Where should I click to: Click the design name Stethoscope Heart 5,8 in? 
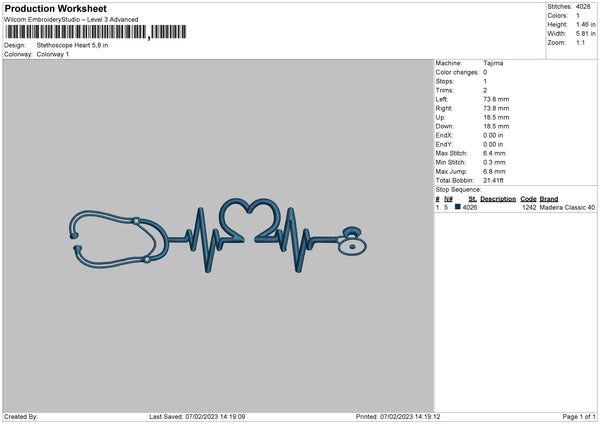pyautogui.click(x=72, y=45)
